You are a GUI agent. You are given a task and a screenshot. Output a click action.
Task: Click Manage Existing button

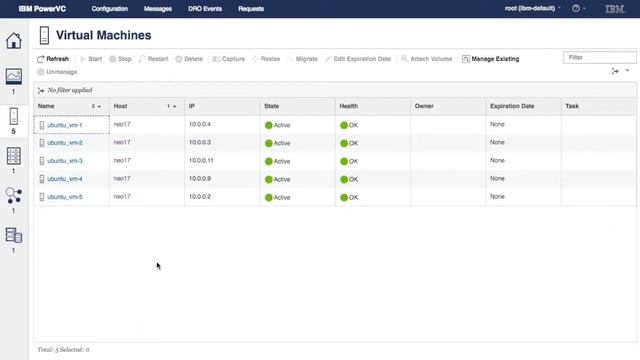491,59
